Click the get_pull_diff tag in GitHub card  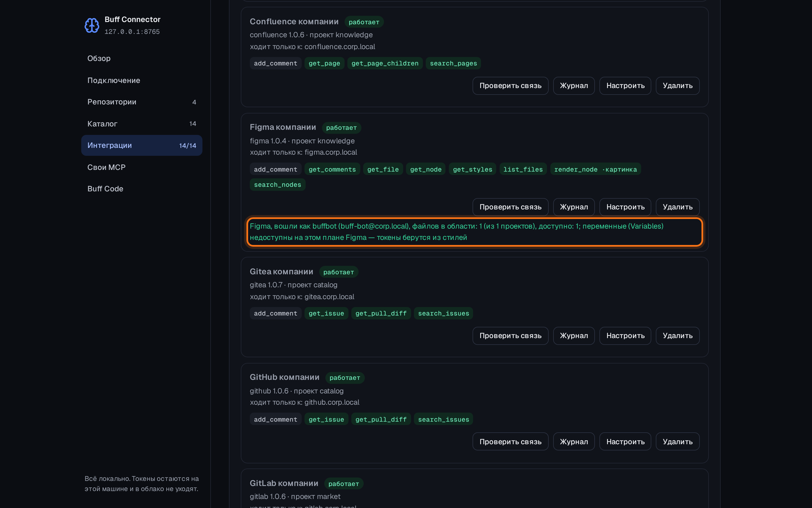(x=381, y=419)
